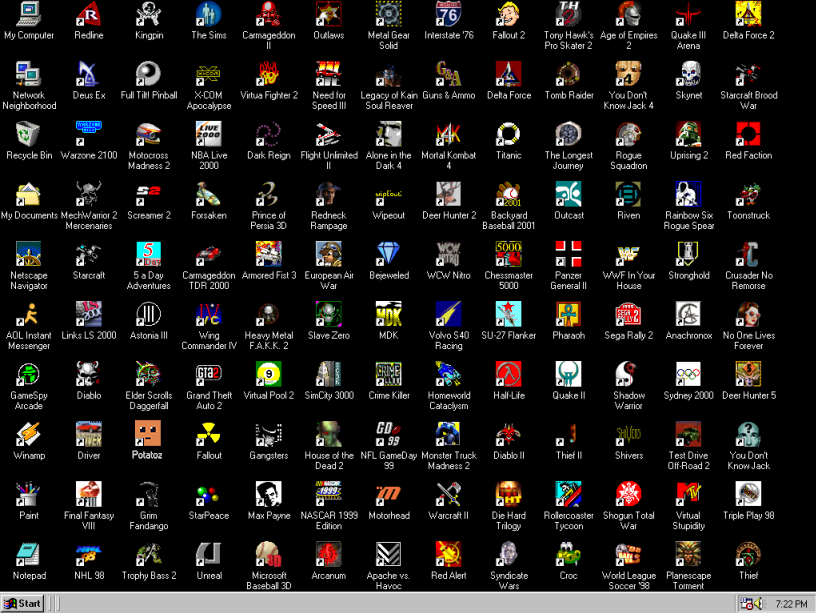The height and width of the screenshot is (613, 816).
Task: Click the Grim Fandango shortcut
Action: click(x=149, y=494)
